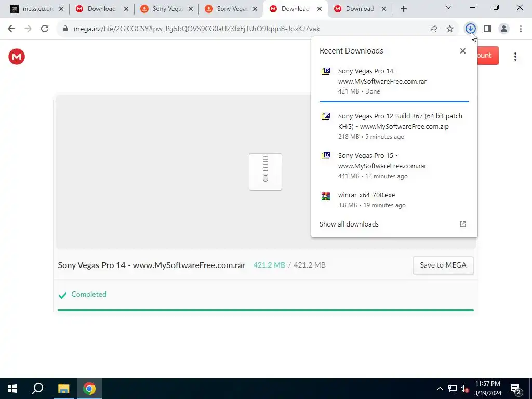Click the file name Sony Vegas Pro 14 on page
Image resolution: width=532 pixels, height=399 pixels.
coord(151,265)
